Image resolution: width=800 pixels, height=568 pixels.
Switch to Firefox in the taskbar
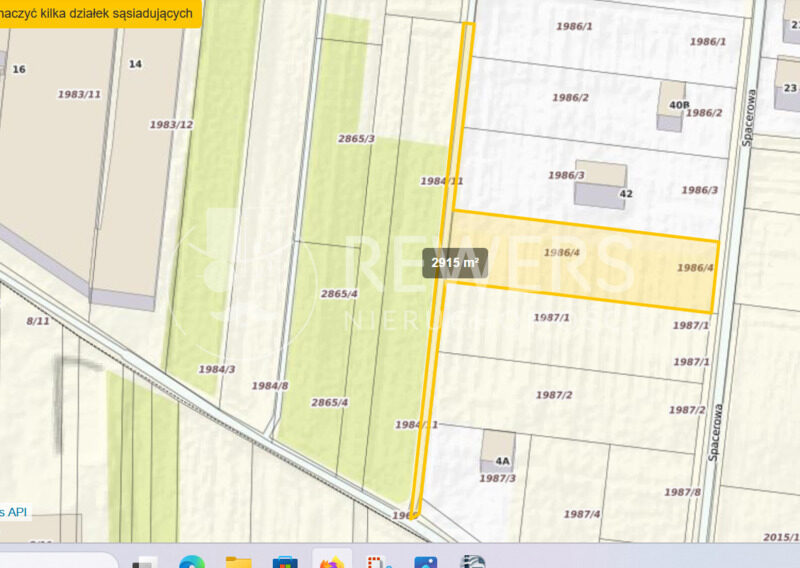(x=332, y=562)
